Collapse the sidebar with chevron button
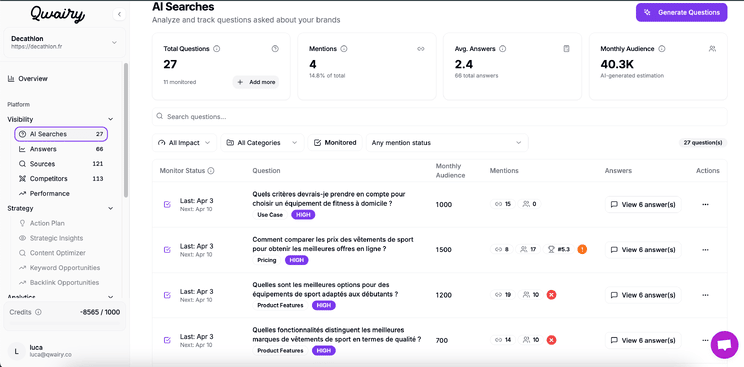Viewport: 744px width, 367px height. point(119,14)
